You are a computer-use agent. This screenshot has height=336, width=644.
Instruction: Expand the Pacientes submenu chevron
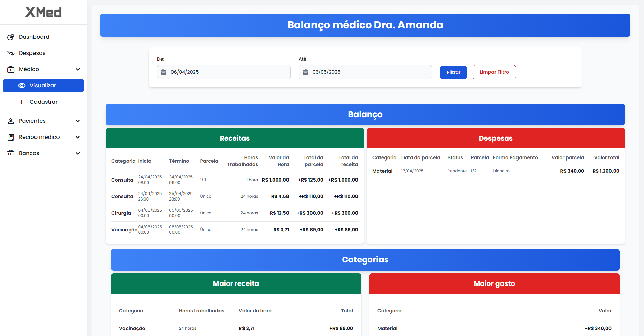(78, 121)
